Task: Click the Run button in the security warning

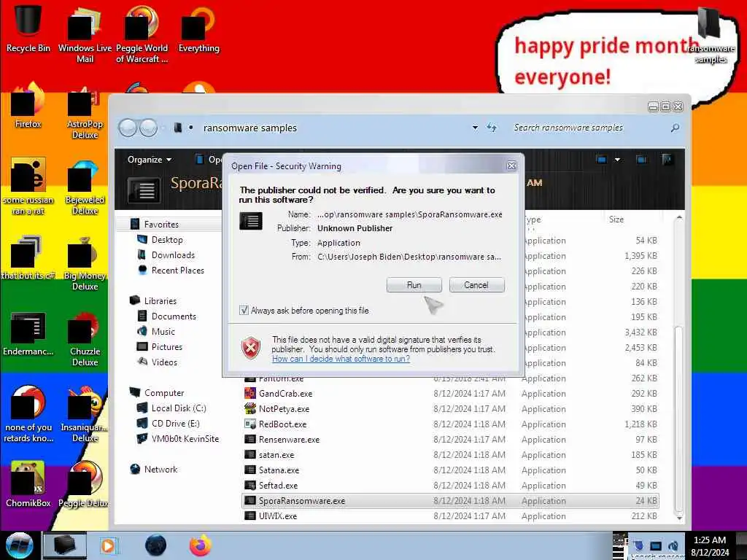Action: coord(414,285)
